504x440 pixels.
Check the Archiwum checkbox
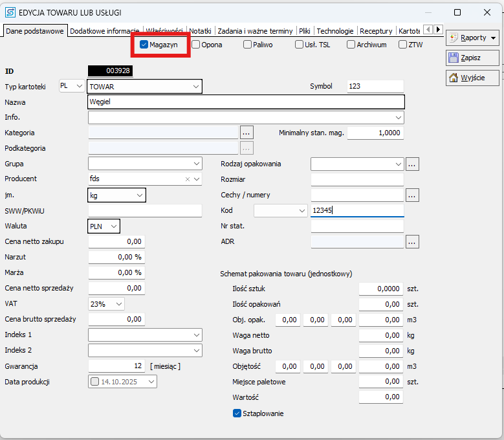(351, 45)
